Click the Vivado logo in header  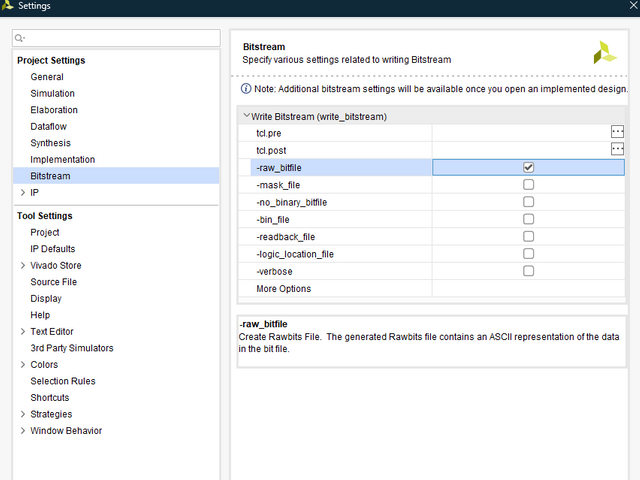[x=604, y=52]
